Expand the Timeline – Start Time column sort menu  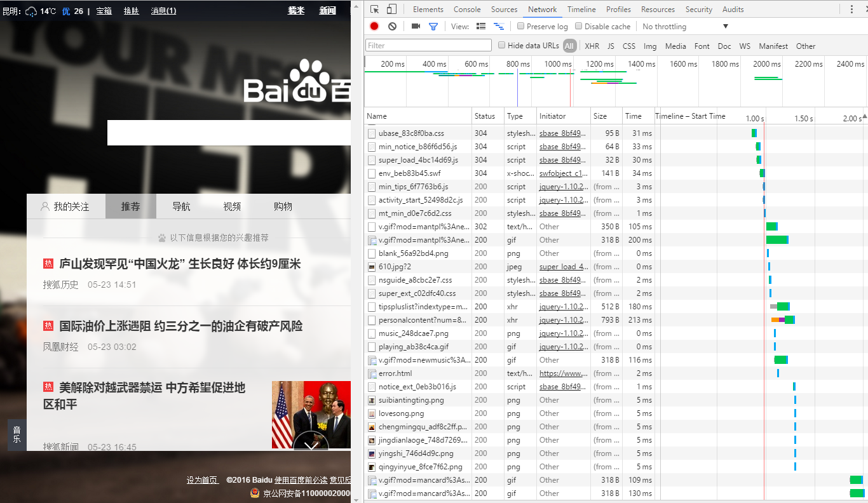(x=862, y=117)
